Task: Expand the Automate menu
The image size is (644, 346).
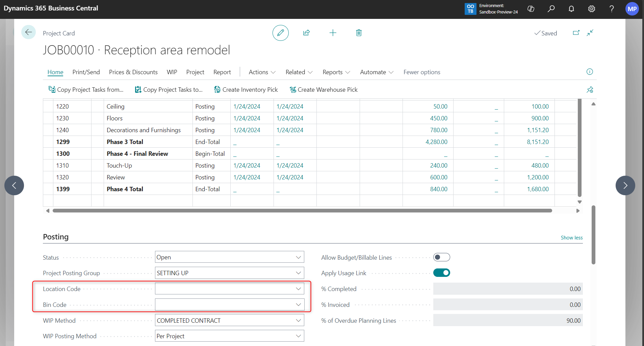Action: (377, 72)
